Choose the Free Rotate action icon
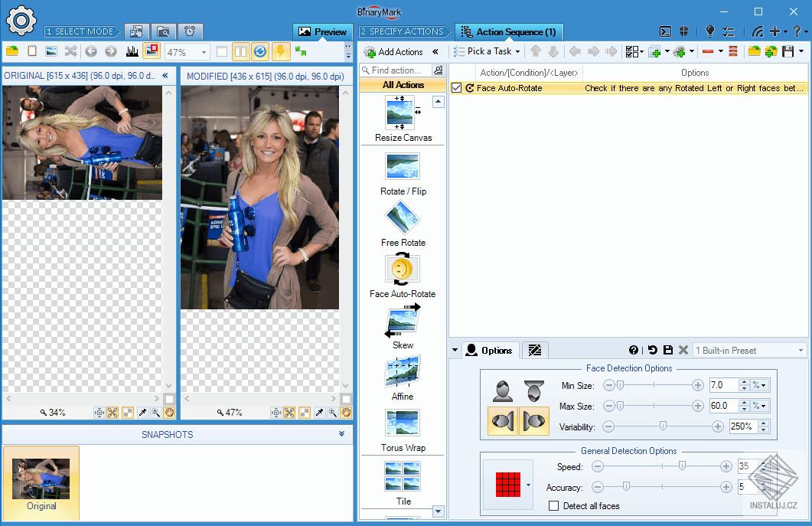 point(403,217)
